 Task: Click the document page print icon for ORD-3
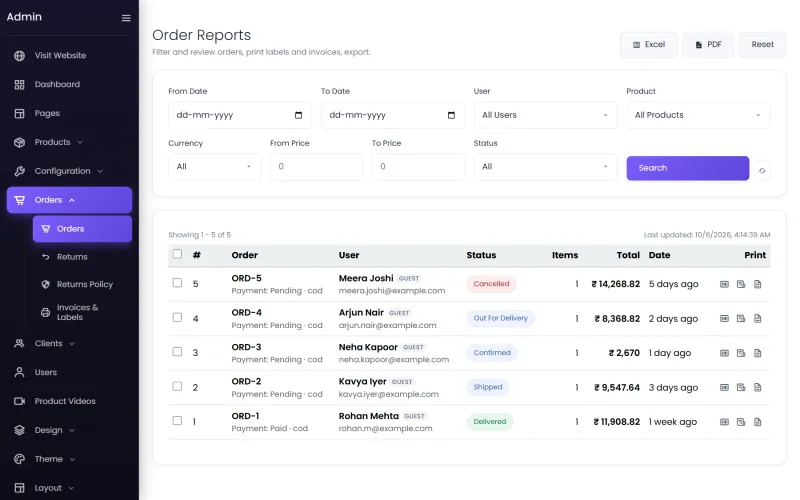[x=758, y=353]
